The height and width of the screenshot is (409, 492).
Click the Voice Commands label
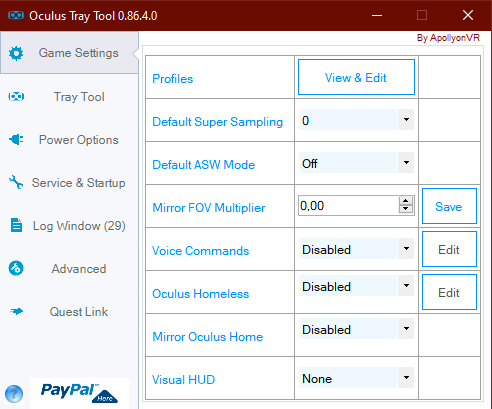click(201, 251)
